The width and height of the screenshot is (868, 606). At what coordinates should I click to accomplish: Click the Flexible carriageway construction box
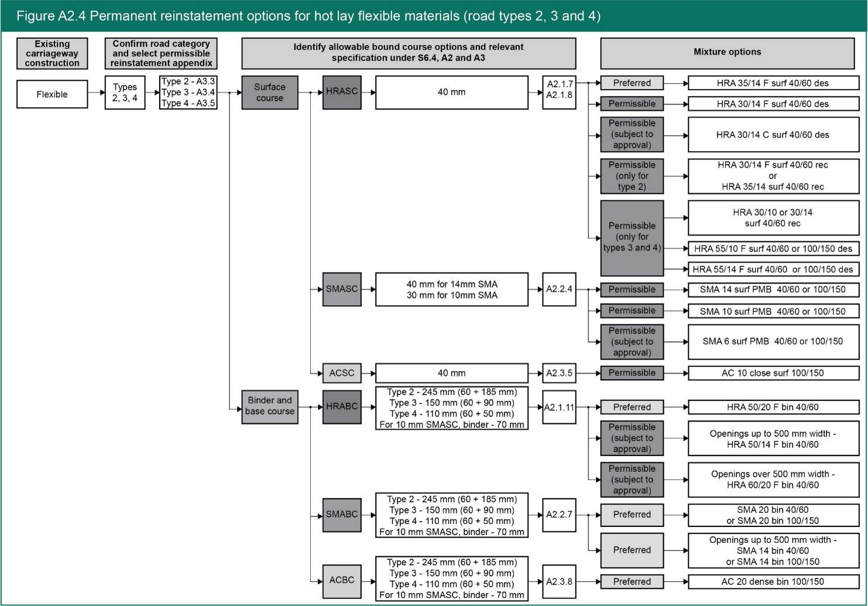click(x=52, y=94)
